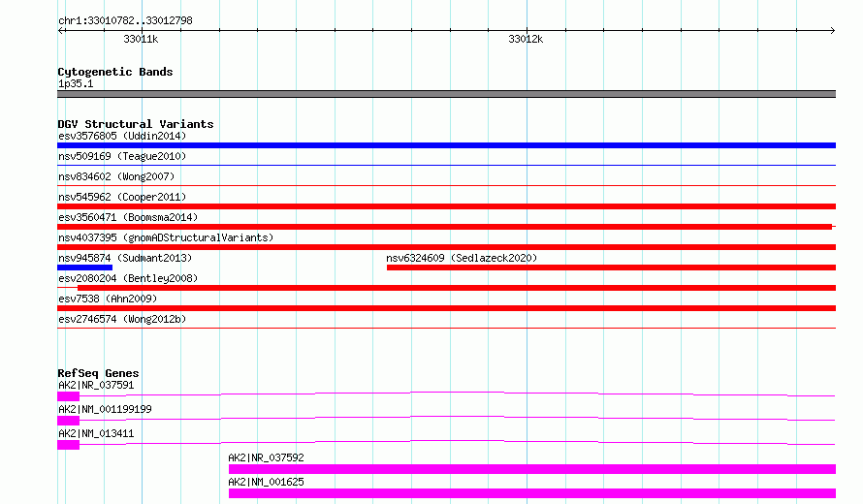Click the magenta bar of AK2|NM_001625
Image resolution: width=863 pixels, height=504 pixels.
pos(532,493)
